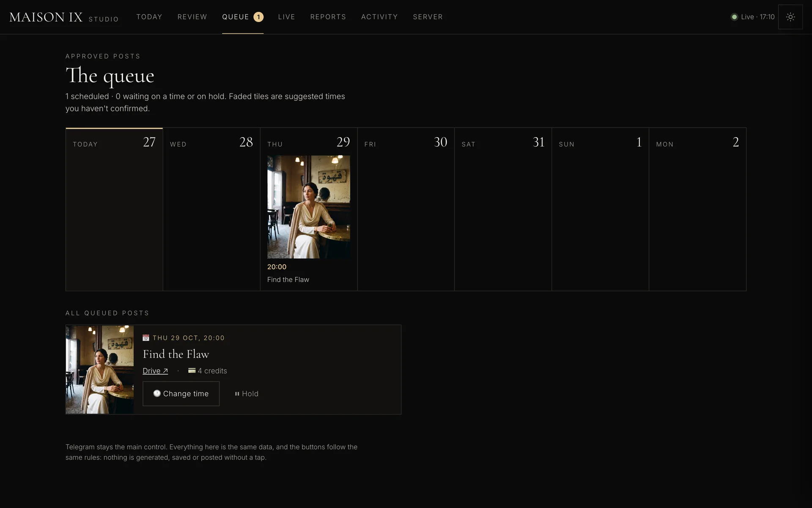Image resolution: width=812 pixels, height=508 pixels.
Task: Click the queue count badge showing 1
Action: click(258, 17)
